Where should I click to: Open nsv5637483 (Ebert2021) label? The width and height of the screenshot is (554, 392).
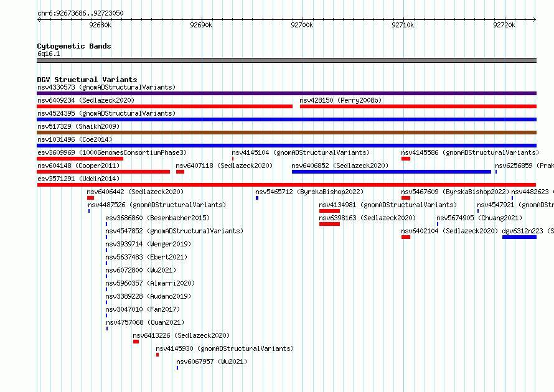point(146,257)
